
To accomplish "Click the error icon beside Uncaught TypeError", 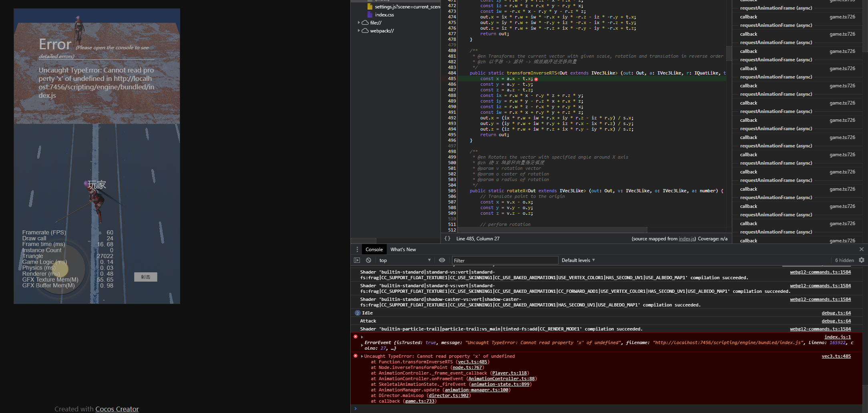I will pyautogui.click(x=355, y=356).
